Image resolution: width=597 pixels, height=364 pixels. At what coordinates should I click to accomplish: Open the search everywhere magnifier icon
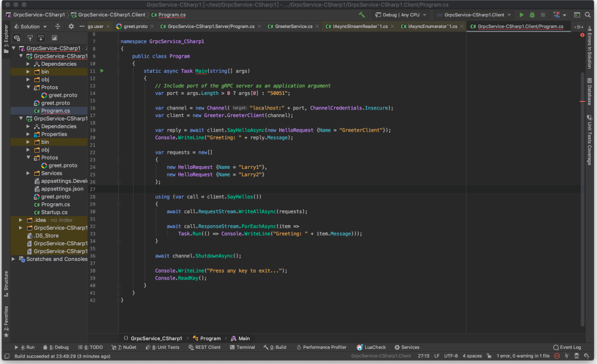click(588, 15)
